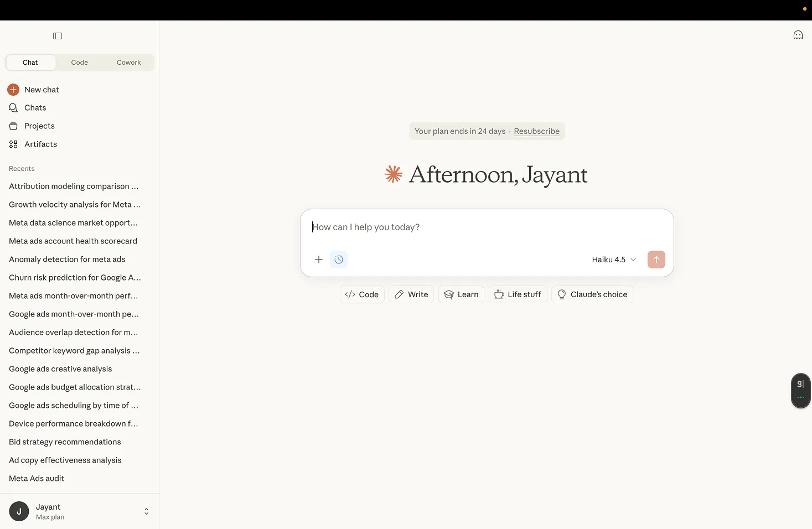This screenshot has width=812, height=529.
Task: Open 'Google ads month-over-month pe…' chat
Action: point(75,314)
